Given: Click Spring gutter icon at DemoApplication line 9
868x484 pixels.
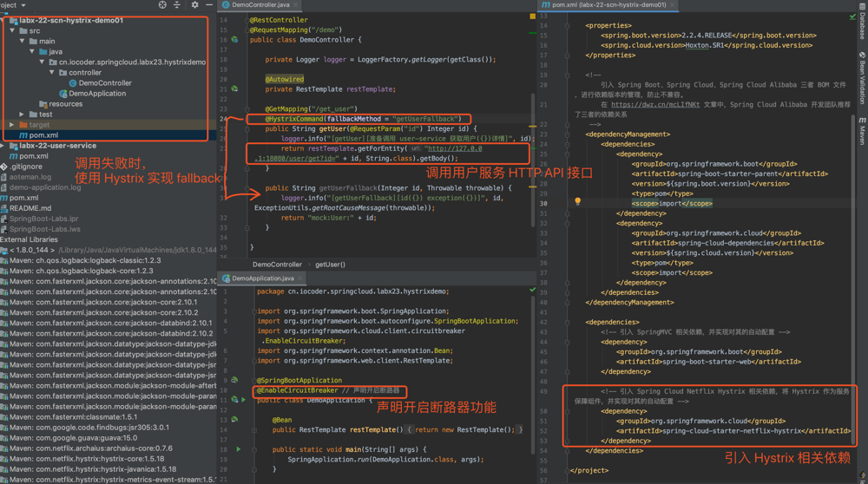Looking at the screenshot, I should coord(234,380).
